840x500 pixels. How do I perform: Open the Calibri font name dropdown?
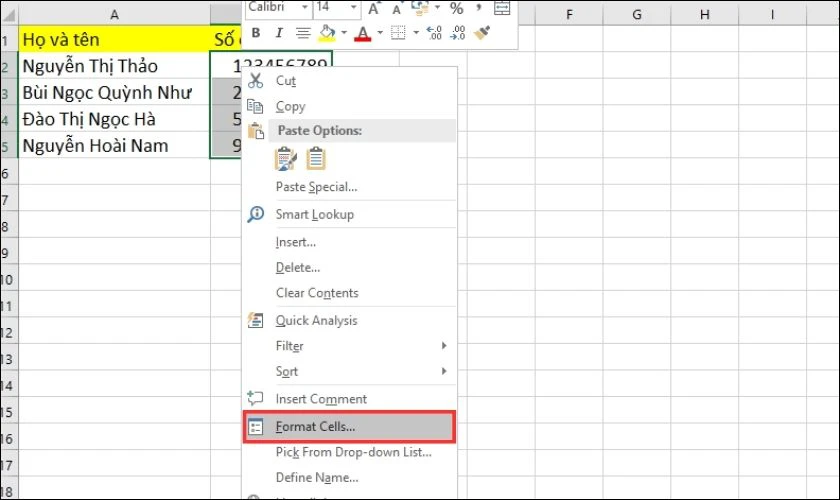[x=304, y=7]
